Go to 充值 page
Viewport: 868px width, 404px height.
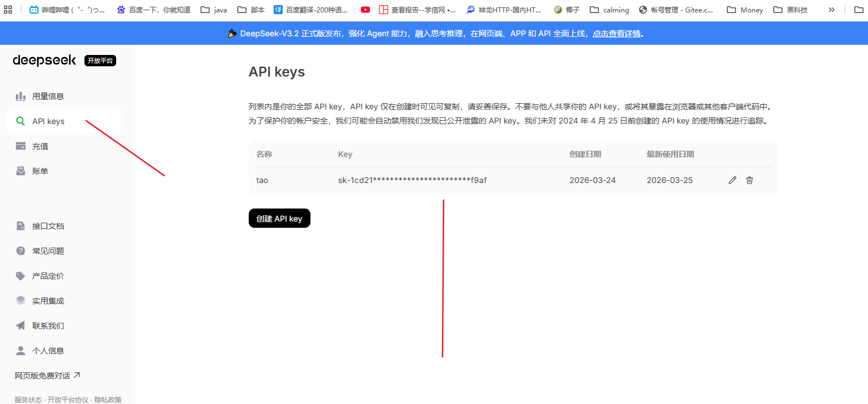tap(64, 146)
